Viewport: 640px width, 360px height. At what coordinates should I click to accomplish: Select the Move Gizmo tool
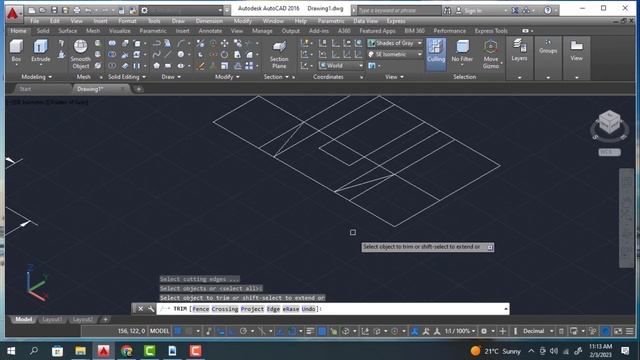point(491,54)
